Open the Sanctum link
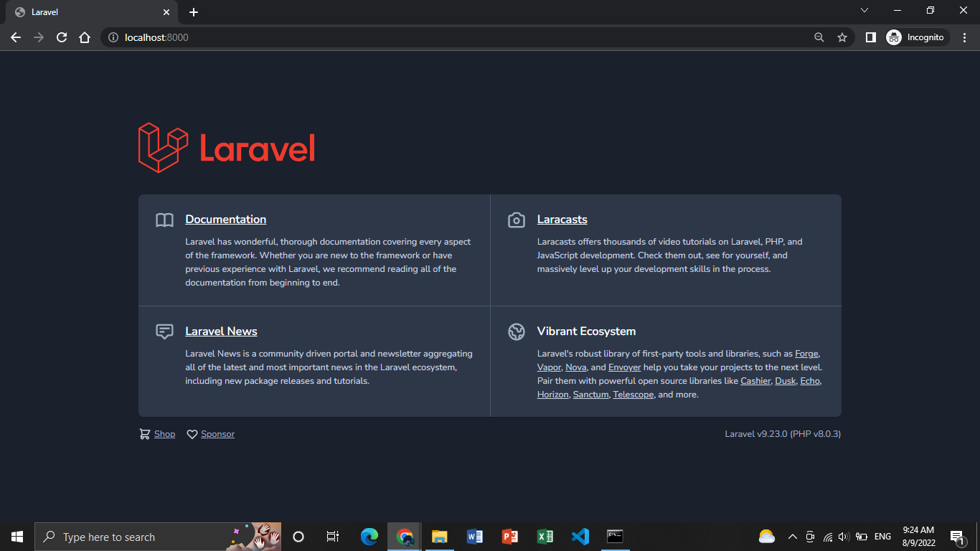980x551 pixels. coord(591,395)
